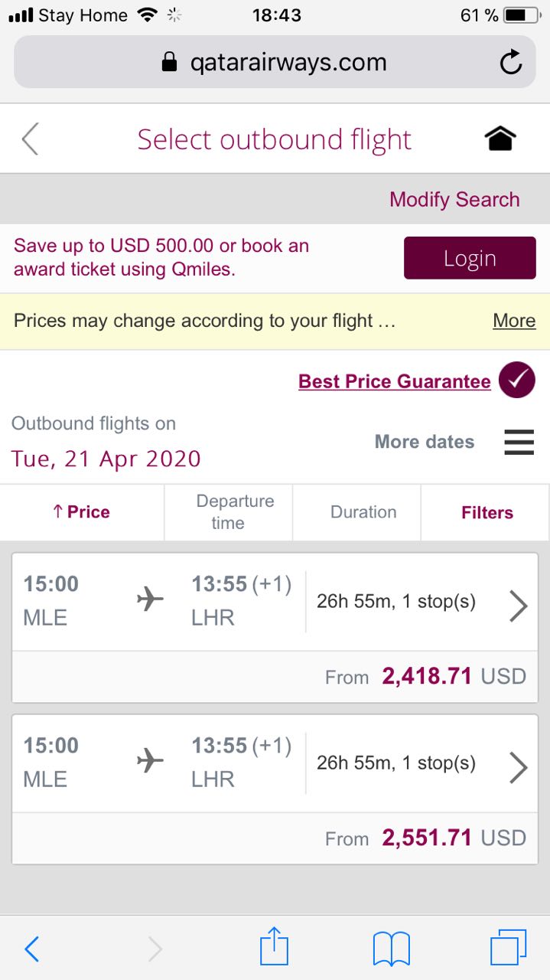Tap the home icon in page header

pos(500,139)
